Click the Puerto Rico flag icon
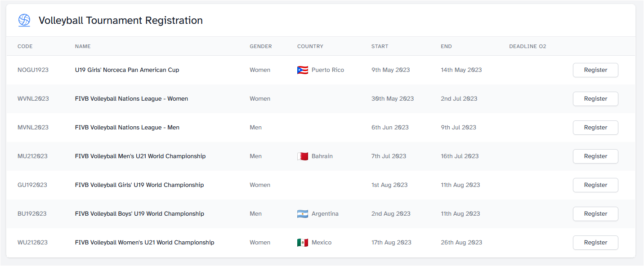 pyautogui.click(x=303, y=70)
